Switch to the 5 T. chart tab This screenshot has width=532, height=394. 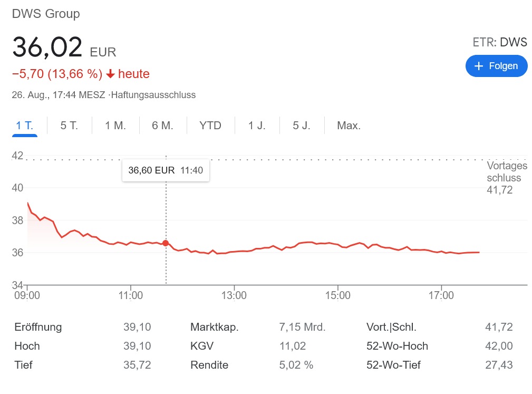(69, 126)
